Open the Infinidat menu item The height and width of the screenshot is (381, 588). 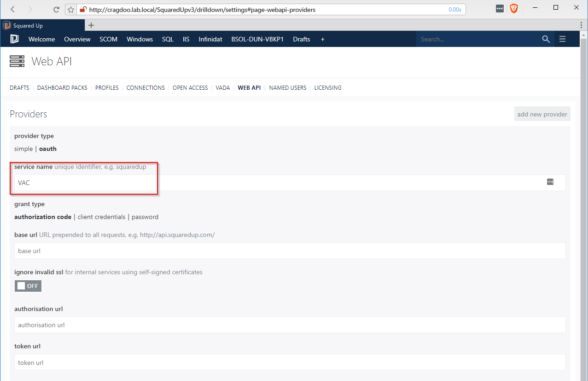pos(210,39)
